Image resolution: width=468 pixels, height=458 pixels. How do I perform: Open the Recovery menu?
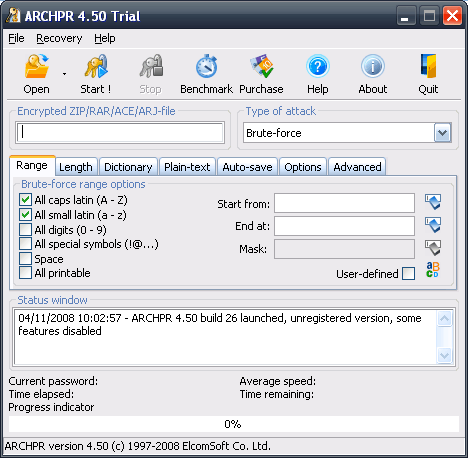pos(59,38)
